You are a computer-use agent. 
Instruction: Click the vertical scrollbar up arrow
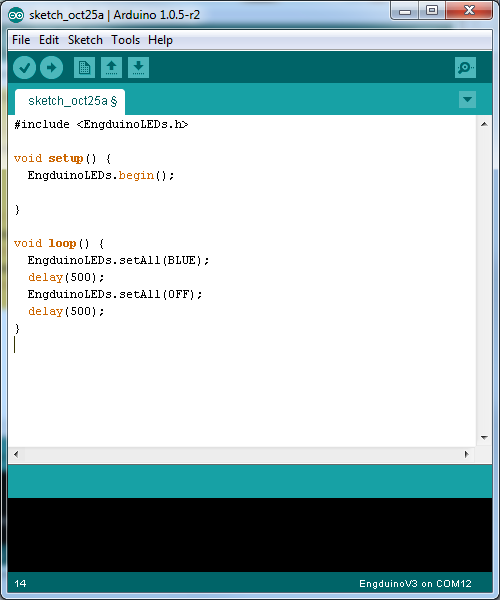[x=484, y=124]
